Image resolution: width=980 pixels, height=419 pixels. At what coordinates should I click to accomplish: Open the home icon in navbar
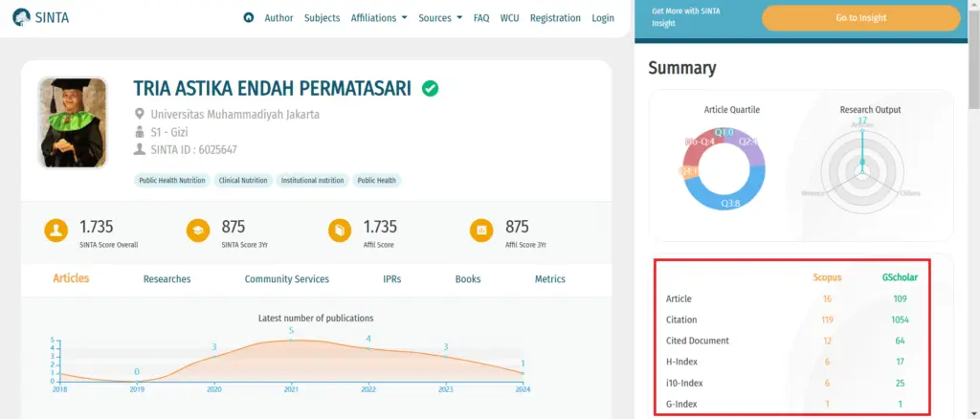point(249,17)
